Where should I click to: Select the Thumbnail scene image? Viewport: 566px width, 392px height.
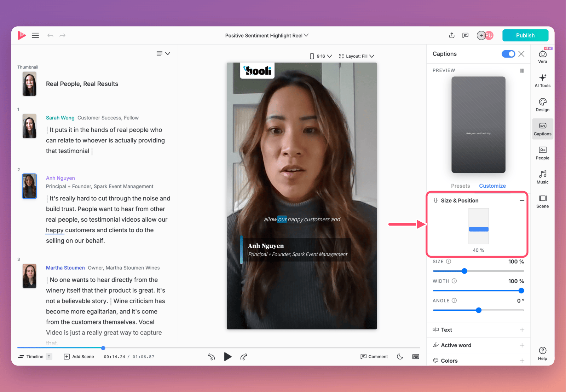click(29, 84)
